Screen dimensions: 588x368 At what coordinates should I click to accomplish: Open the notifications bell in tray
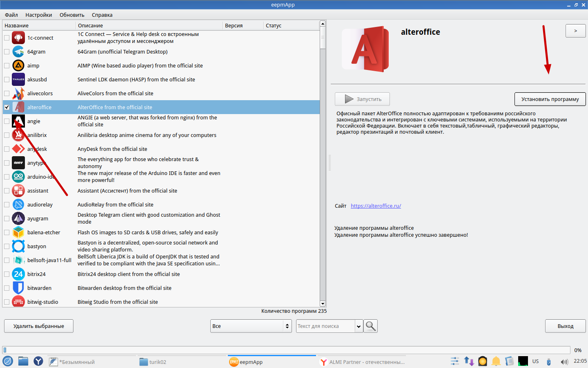[496, 361]
